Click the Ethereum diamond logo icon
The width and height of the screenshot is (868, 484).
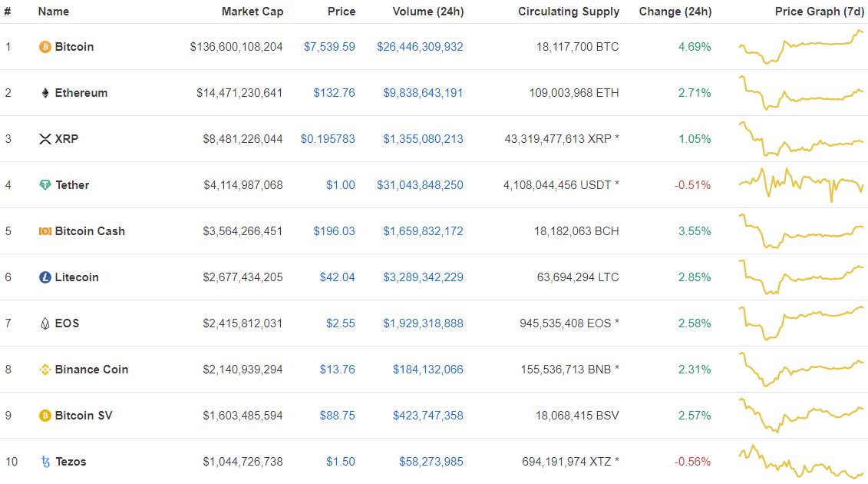[x=45, y=93]
